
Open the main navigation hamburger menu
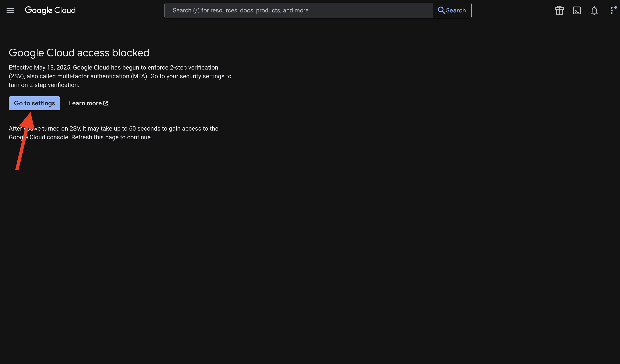pyautogui.click(x=10, y=10)
